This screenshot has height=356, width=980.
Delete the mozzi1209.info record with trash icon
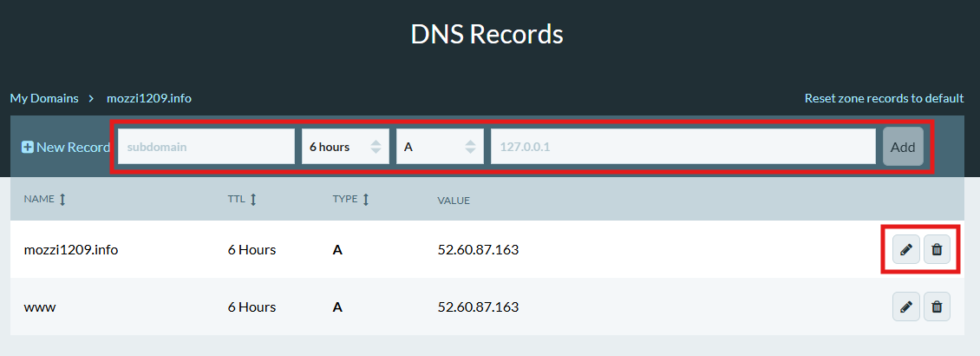tap(937, 250)
